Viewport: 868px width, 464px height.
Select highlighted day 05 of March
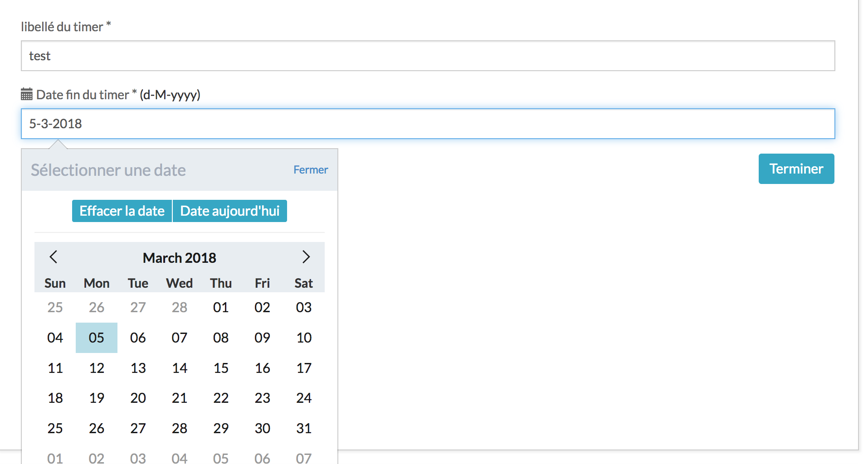[x=97, y=338]
